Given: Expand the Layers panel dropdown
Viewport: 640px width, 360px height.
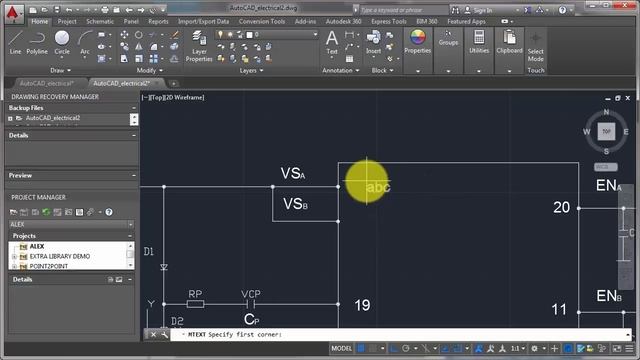Looking at the screenshot, I should click(251, 71).
